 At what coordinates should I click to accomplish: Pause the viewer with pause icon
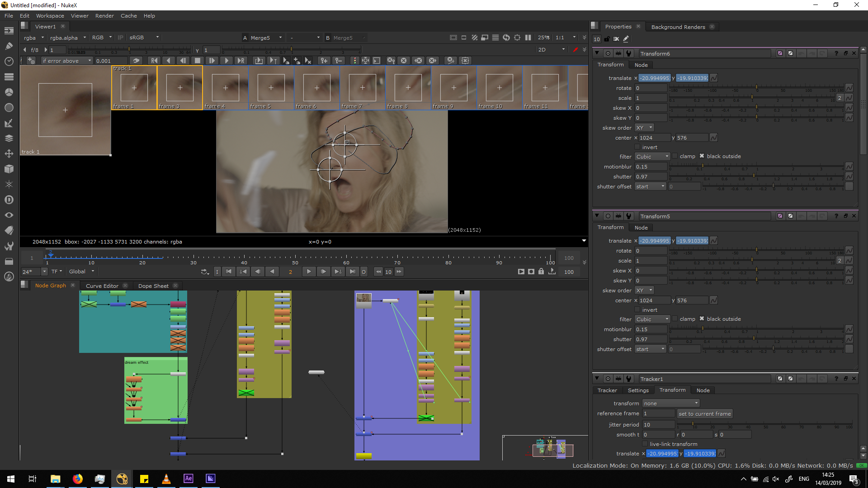(528, 38)
